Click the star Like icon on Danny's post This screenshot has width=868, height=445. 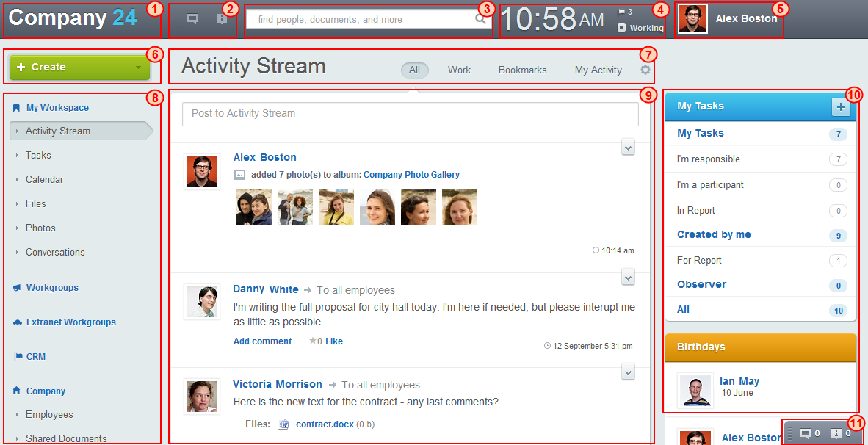tap(313, 341)
